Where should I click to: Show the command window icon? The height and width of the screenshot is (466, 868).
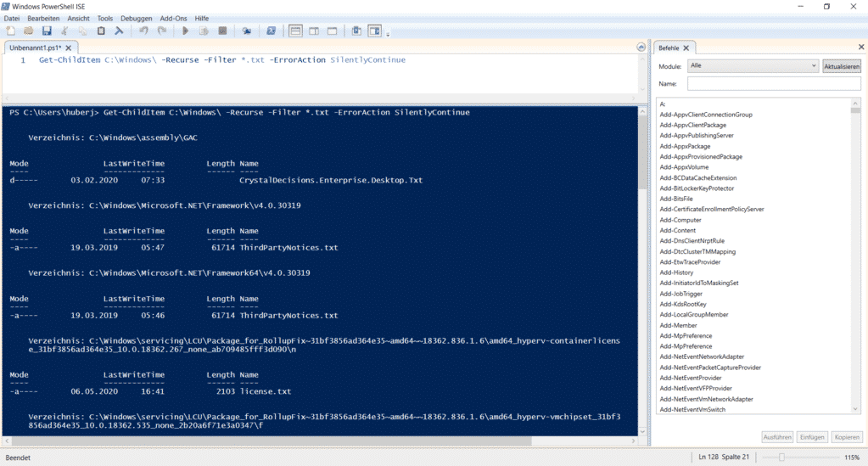(356, 31)
